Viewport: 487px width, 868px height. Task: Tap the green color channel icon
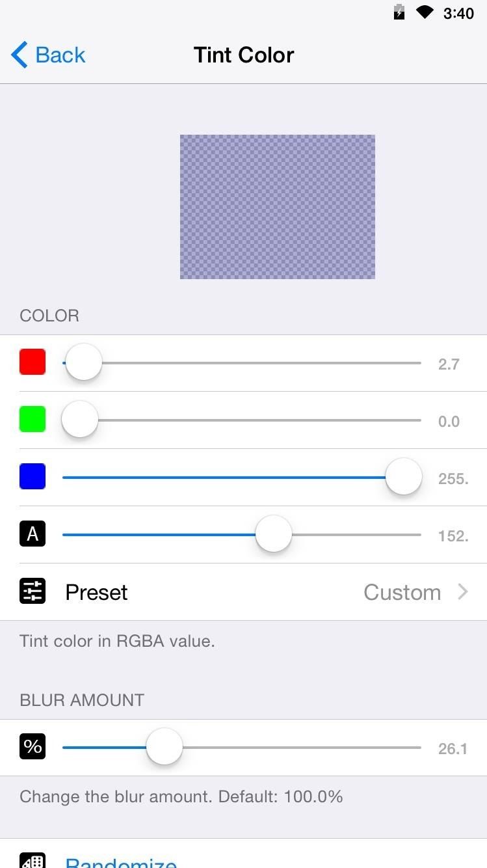click(33, 419)
